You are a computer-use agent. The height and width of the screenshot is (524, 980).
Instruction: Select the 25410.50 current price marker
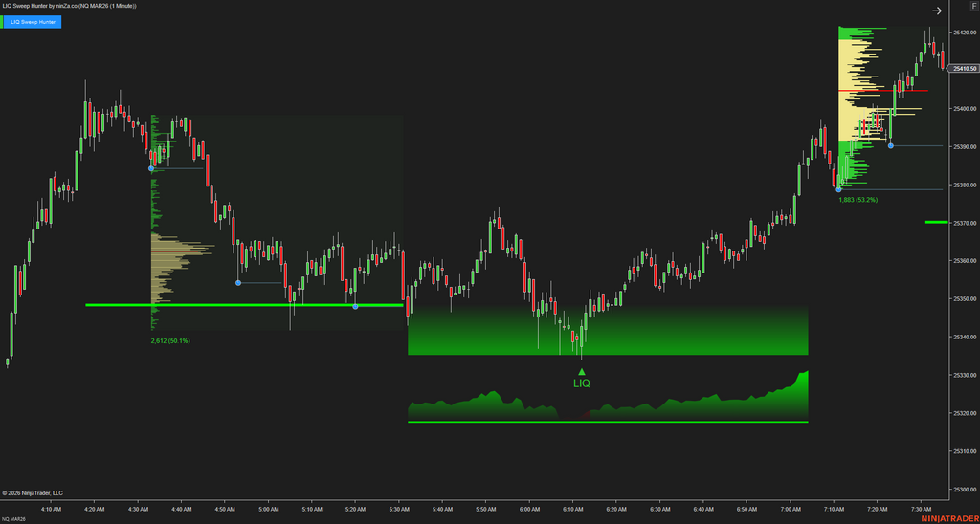[965, 69]
